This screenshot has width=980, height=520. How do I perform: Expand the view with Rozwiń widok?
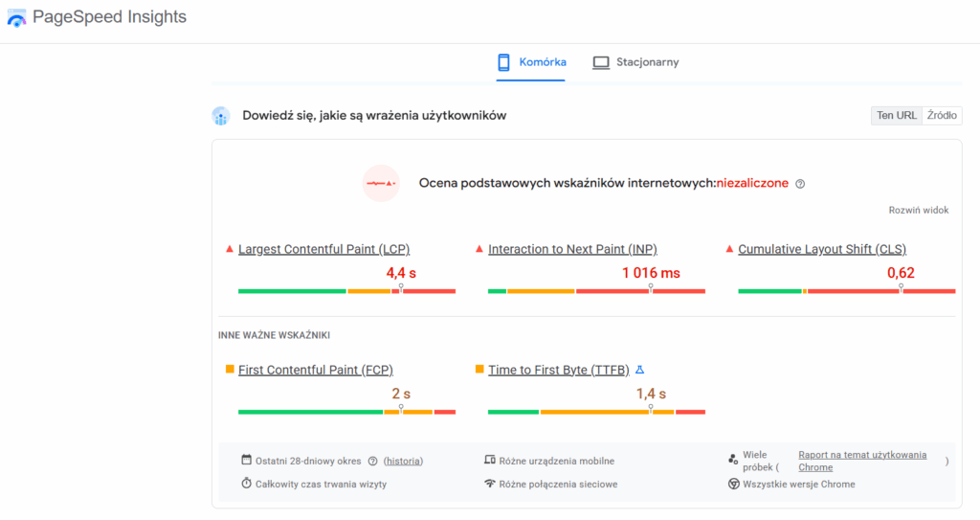pos(919,211)
